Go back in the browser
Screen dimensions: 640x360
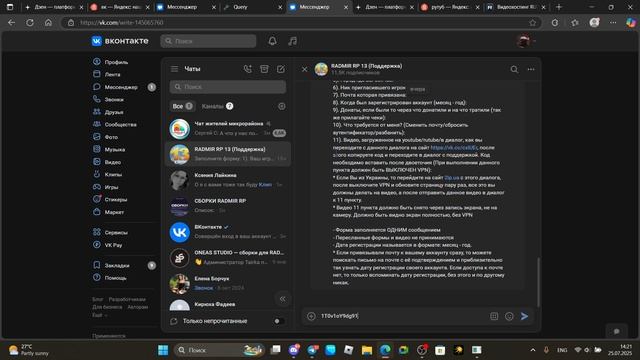[11, 22]
